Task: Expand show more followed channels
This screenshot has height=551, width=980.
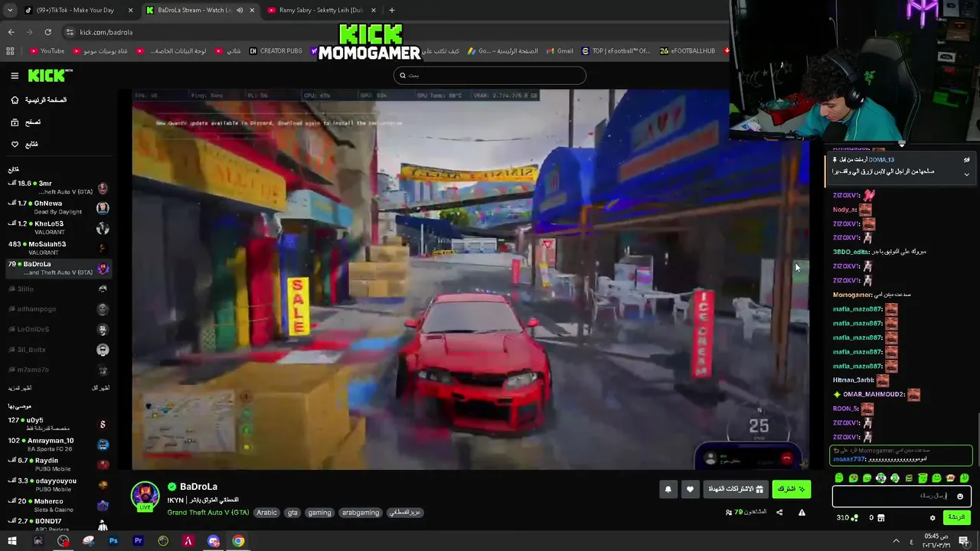Action: pos(21,388)
